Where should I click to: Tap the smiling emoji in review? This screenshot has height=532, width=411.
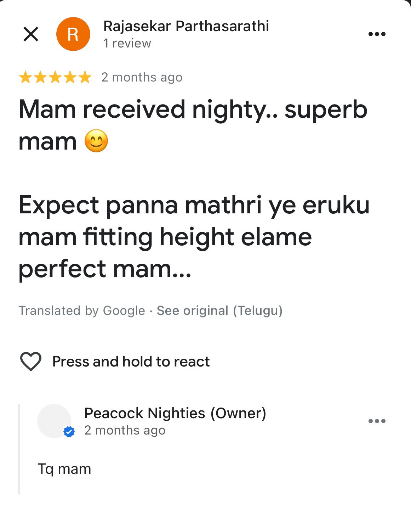click(x=96, y=141)
